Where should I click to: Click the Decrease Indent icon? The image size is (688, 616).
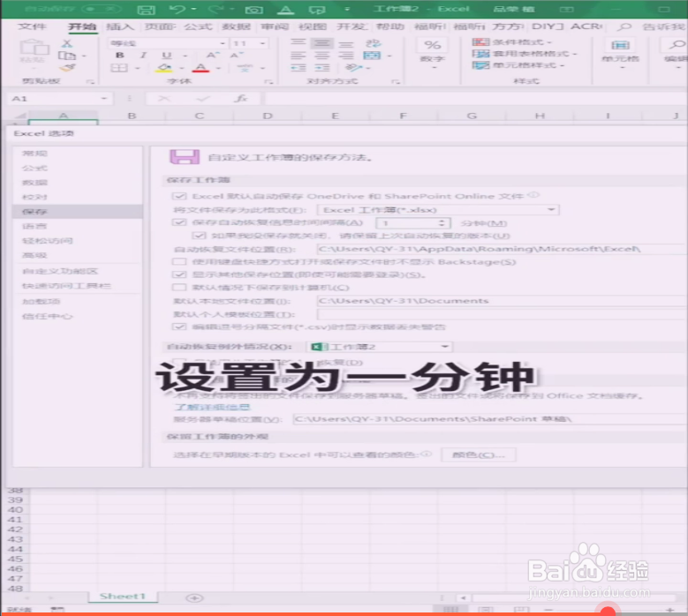click(x=299, y=68)
